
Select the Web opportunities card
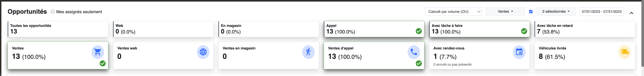163,29
